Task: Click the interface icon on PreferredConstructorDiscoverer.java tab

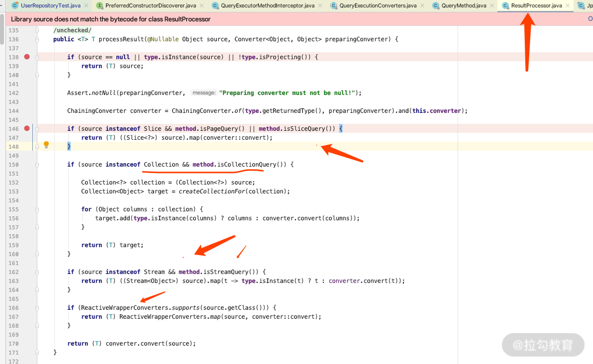Action: (100, 5)
